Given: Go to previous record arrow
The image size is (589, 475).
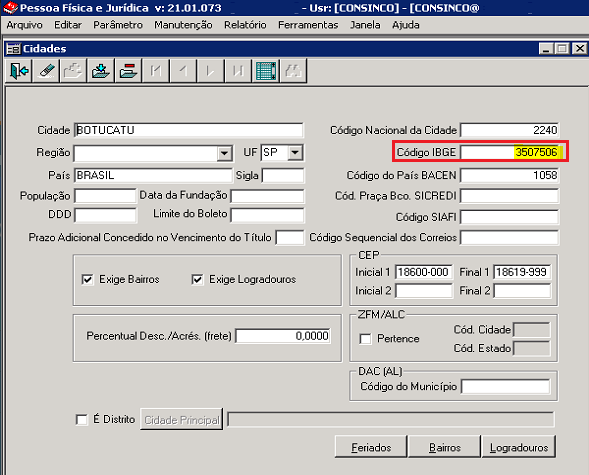Looking at the screenshot, I should point(183,71).
